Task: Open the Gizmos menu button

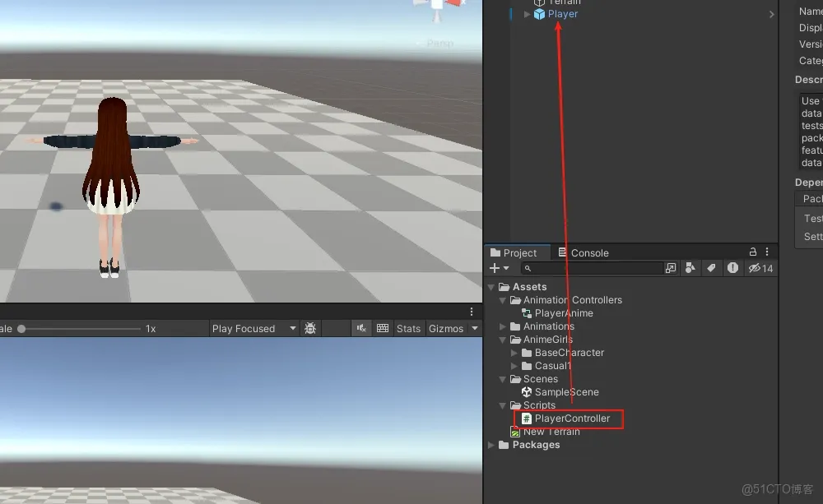Action: tap(449, 328)
